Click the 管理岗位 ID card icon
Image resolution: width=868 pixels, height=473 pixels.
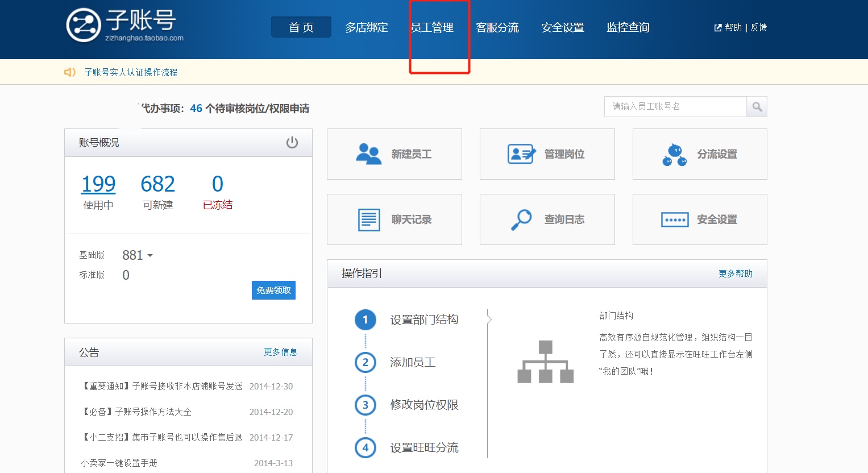pos(521,154)
